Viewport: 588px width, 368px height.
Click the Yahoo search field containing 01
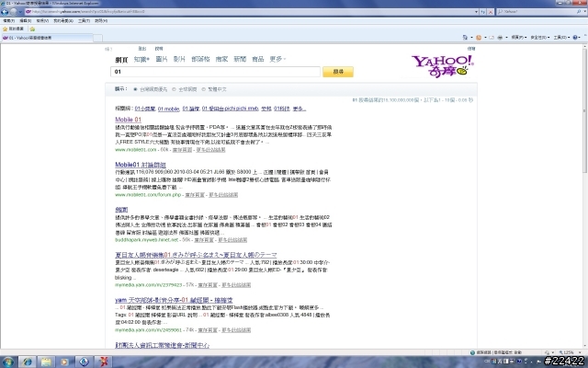pyautogui.click(x=215, y=72)
